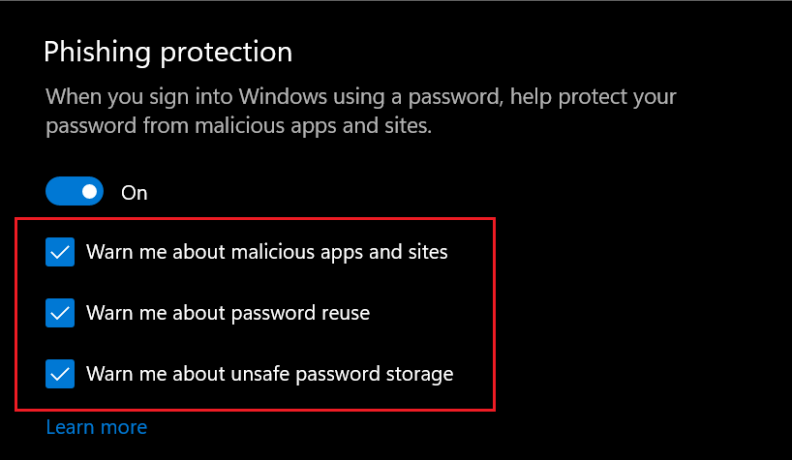Open the Learn more link
The height and width of the screenshot is (460, 792).
tap(96, 427)
